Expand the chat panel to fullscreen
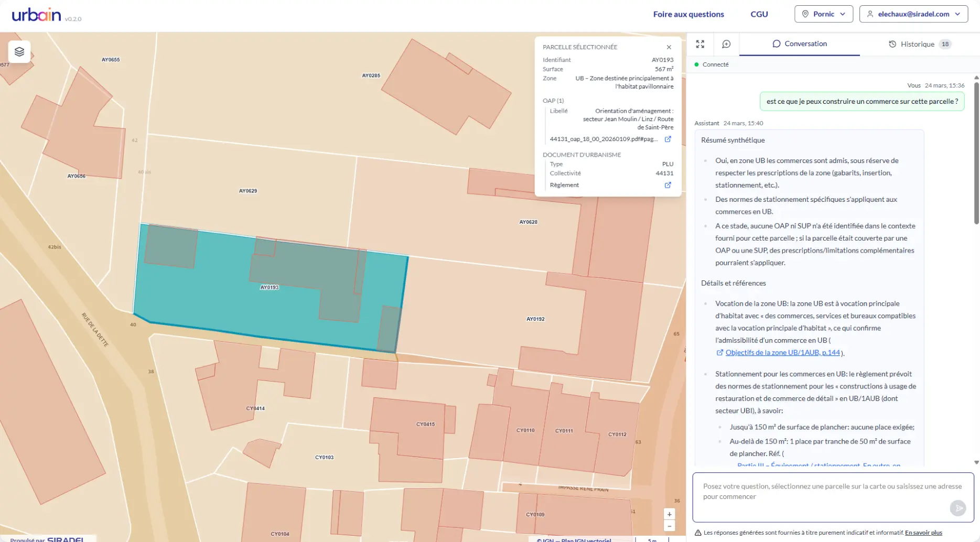 click(x=700, y=44)
